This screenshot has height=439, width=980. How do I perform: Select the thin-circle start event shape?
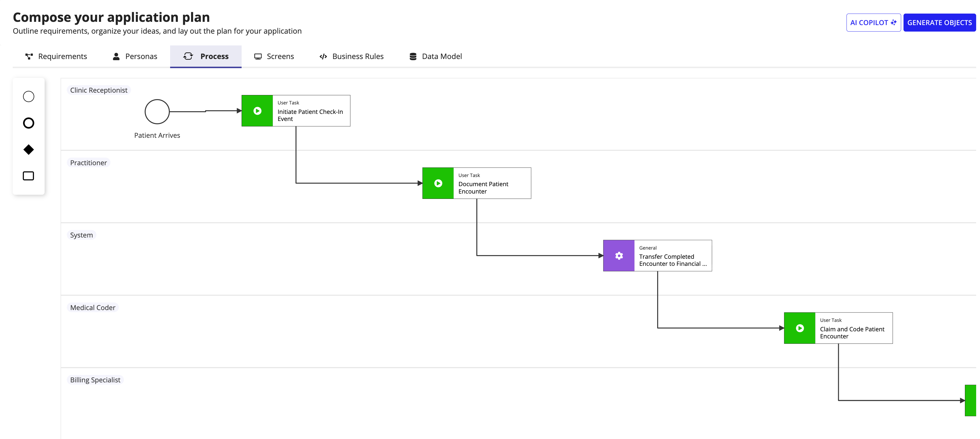click(x=29, y=96)
